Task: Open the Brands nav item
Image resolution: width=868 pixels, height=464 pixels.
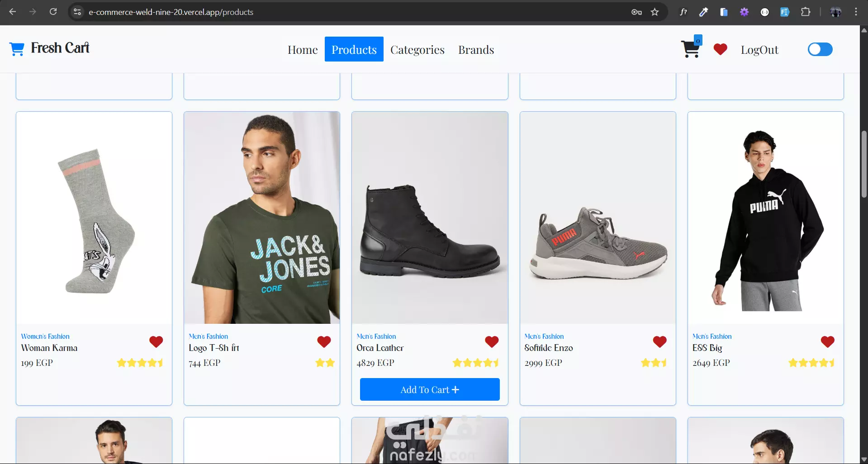Action: tap(476, 49)
